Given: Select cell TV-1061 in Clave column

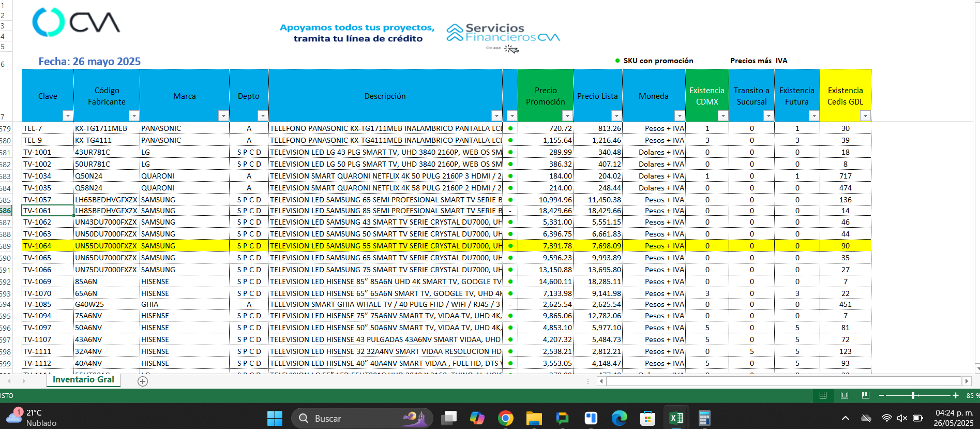Looking at the screenshot, I should 48,211.
